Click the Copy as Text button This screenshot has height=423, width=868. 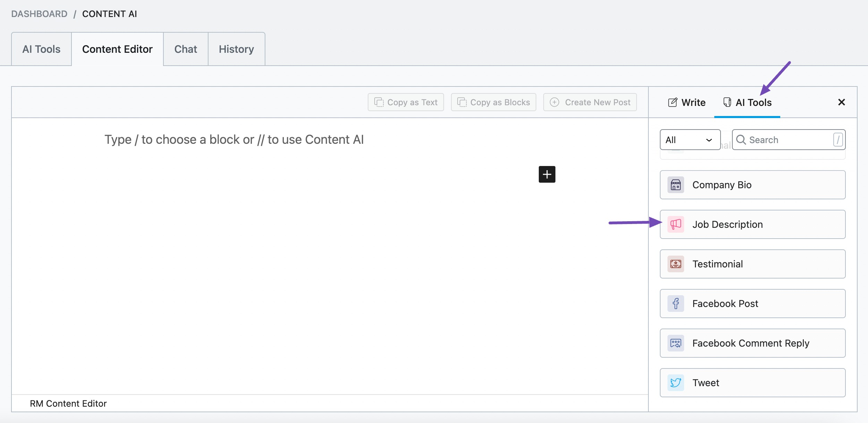click(406, 102)
